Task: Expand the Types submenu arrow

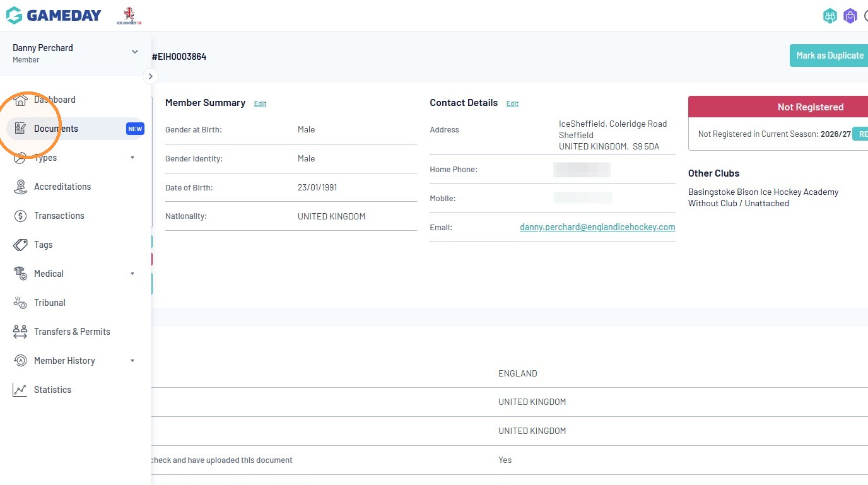Action: 132,158
